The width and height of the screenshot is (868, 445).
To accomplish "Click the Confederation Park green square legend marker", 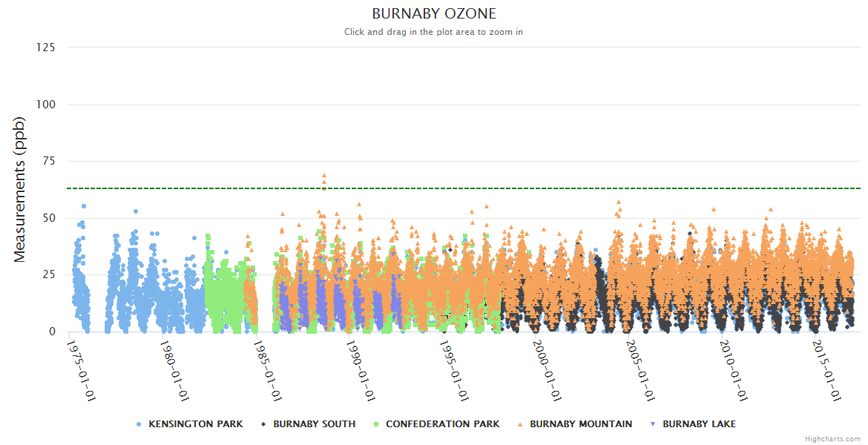I will (x=376, y=424).
